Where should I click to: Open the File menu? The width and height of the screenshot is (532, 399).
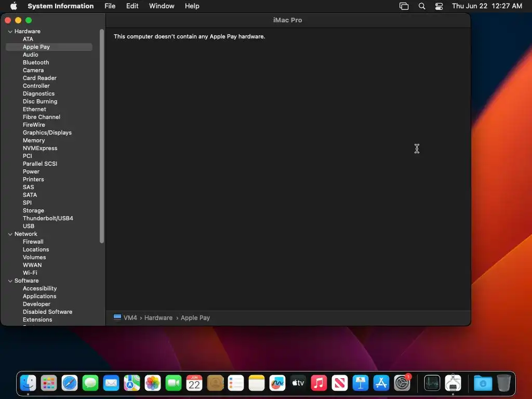[x=110, y=6]
